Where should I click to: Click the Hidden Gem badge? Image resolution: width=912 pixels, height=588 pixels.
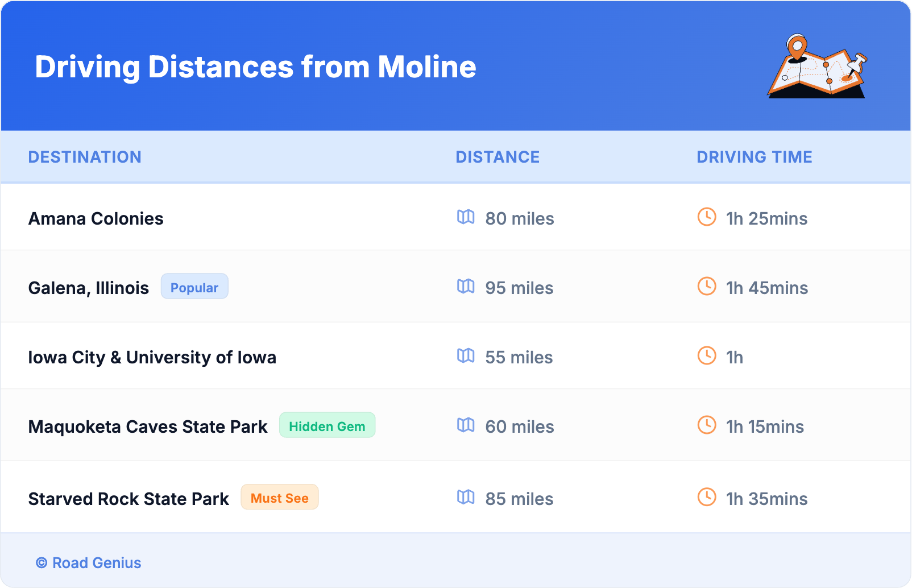[327, 426]
